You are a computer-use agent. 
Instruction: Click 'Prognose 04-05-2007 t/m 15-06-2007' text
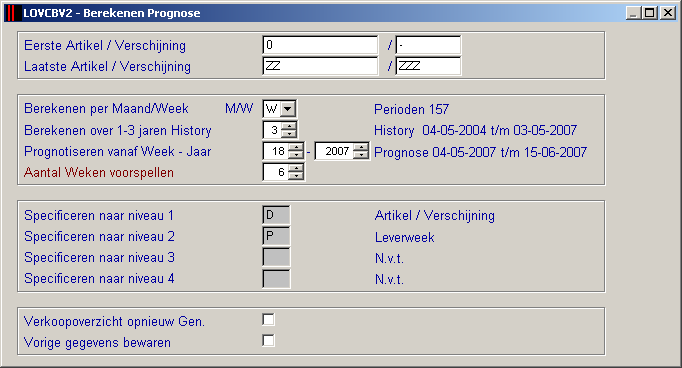[x=481, y=152]
